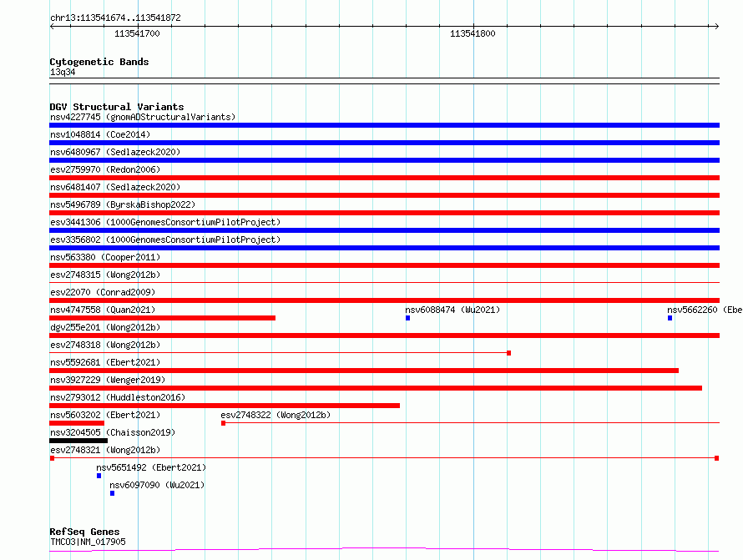Click the blue square marker for nsv5662260
Image resolution: width=743 pixels, height=560 pixels.
(670, 318)
